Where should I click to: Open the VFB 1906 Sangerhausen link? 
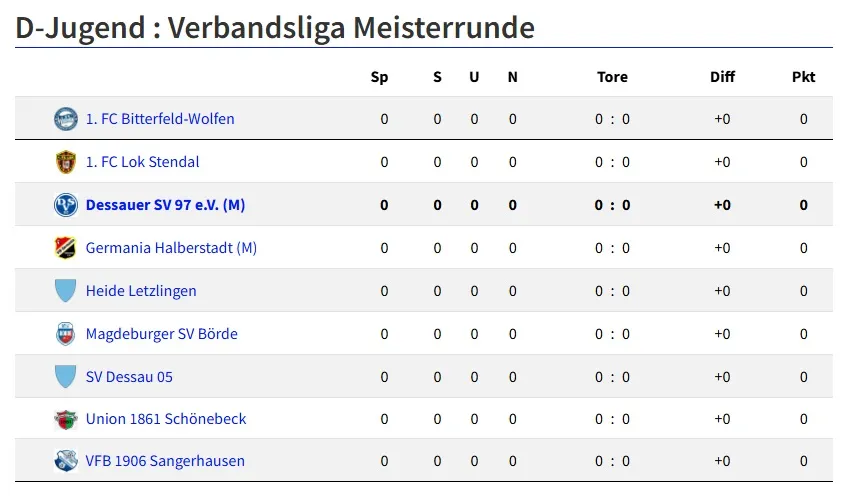click(165, 461)
